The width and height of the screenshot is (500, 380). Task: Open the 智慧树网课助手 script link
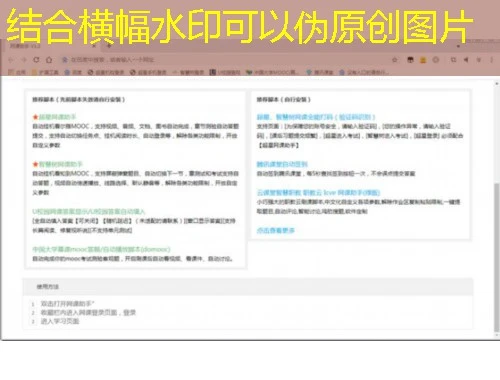tap(60, 164)
